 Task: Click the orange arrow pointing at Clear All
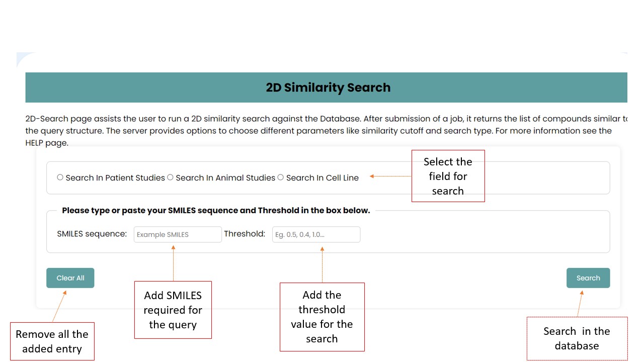point(59,306)
